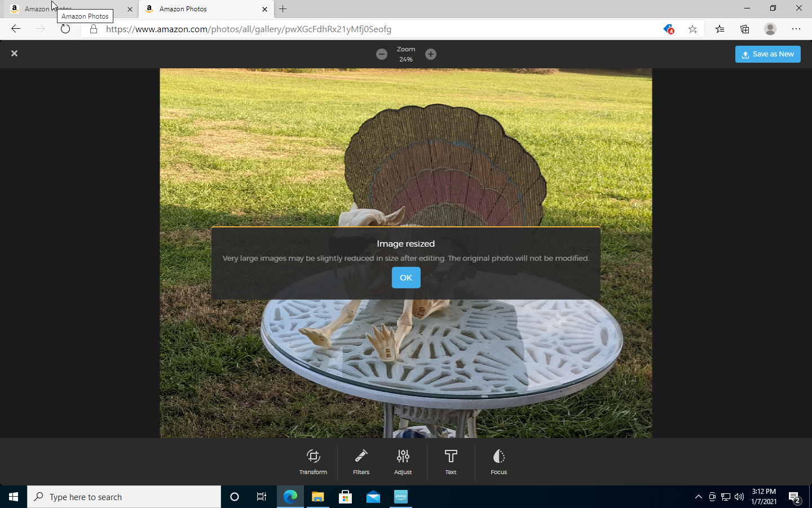Image resolution: width=812 pixels, height=508 pixels.
Task: Add this page to favorites
Action: (692, 29)
